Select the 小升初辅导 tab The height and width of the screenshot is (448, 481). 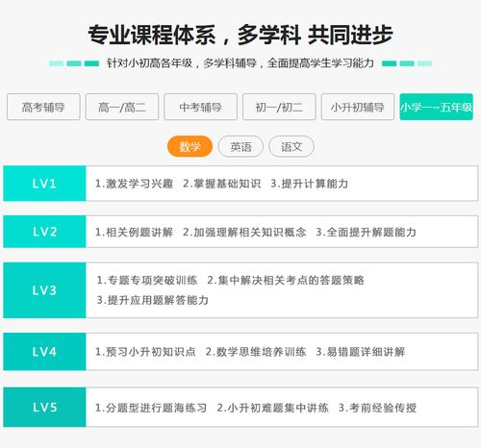[x=358, y=107]
